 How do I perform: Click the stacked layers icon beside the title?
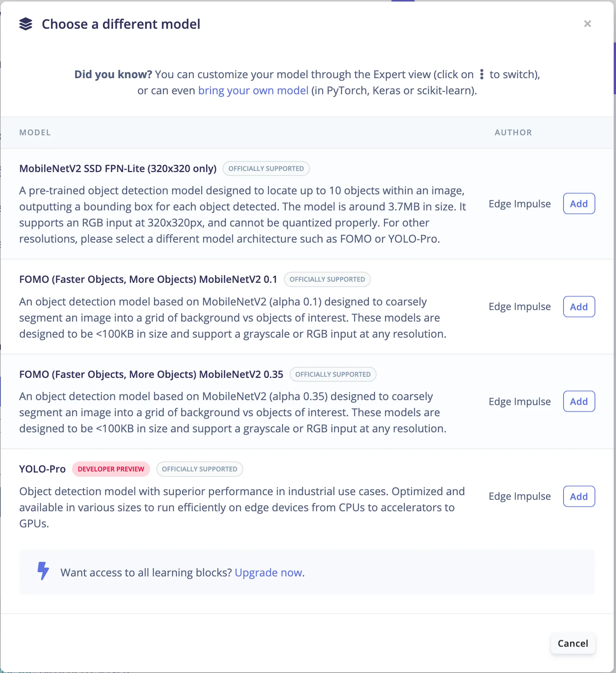[x=26, y=24]
